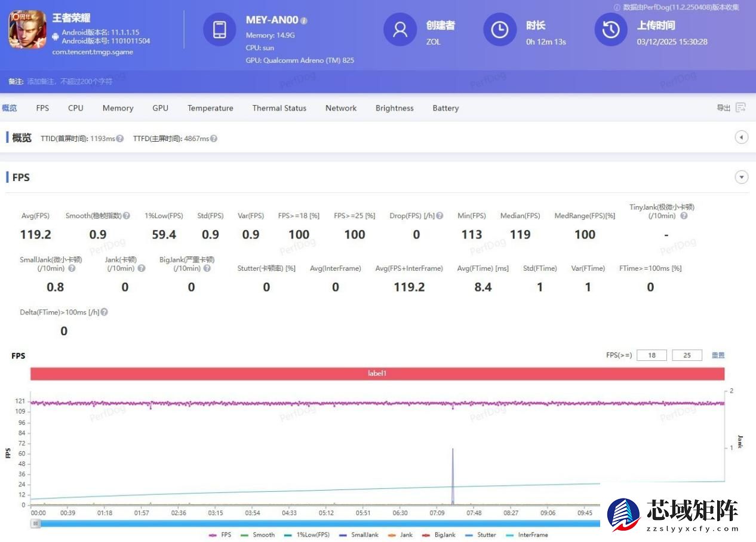Click the MEY-AN00 device phone icon

[219, 29]
